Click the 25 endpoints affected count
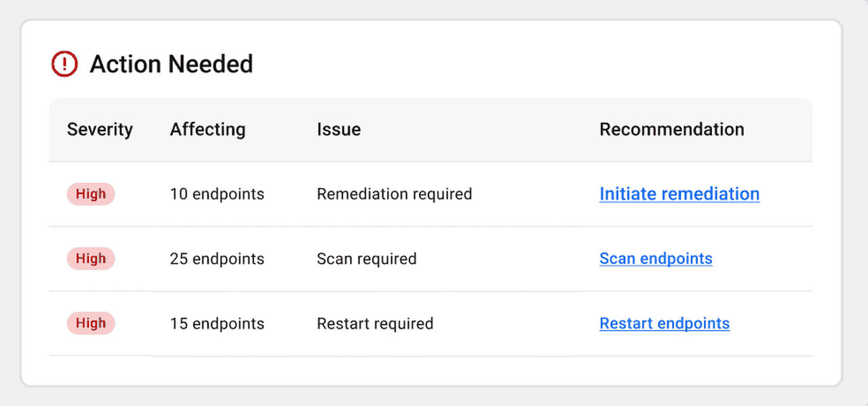This screenshot has width=868, height=406. [217, 259]
